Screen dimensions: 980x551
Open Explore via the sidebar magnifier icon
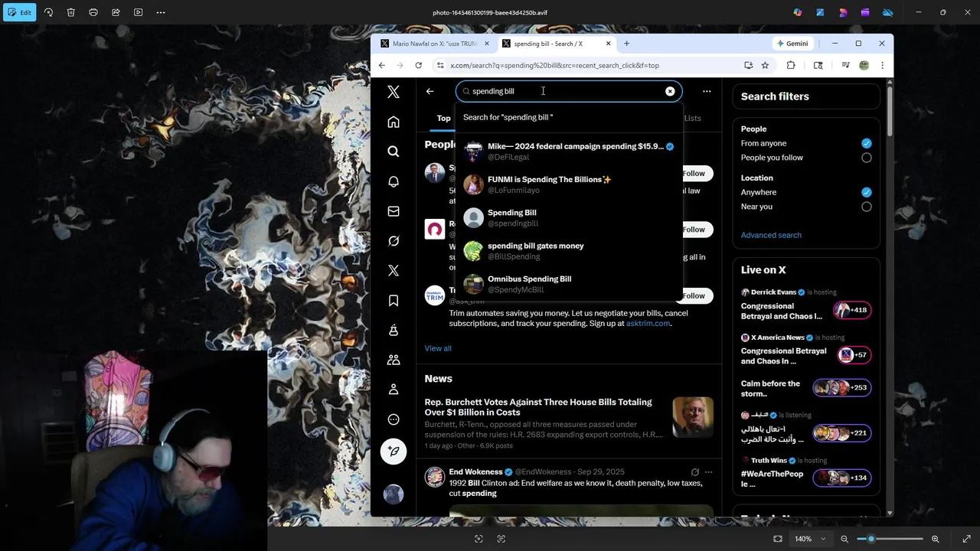pyautogui.click(x=393, y=152)
